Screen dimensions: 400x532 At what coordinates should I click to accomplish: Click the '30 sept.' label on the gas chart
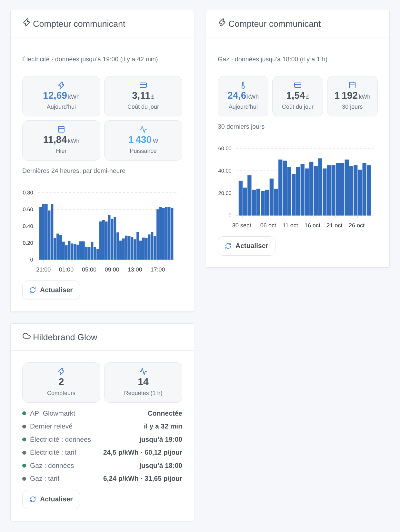click(x=243, y=225)
